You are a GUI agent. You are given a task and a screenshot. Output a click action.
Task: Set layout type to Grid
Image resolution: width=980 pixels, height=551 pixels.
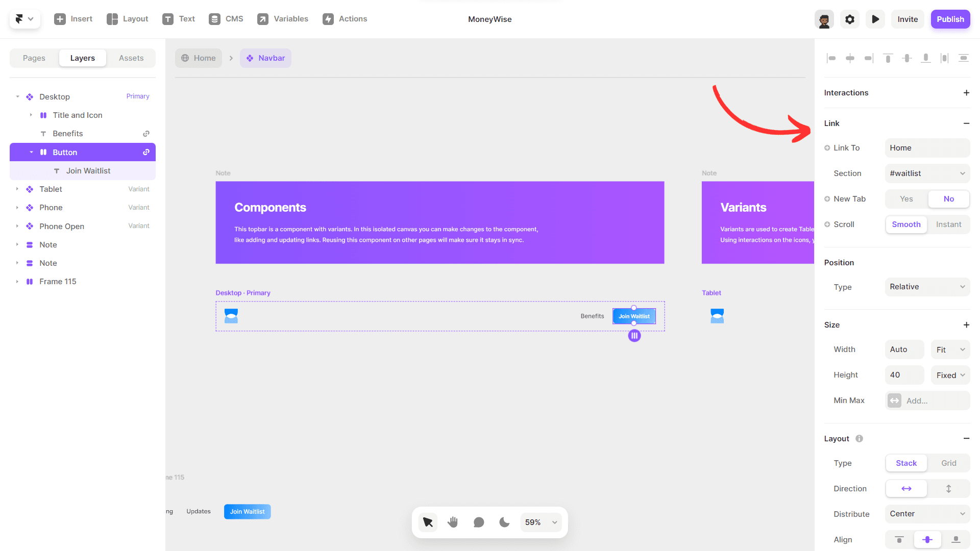pos(949,463)
